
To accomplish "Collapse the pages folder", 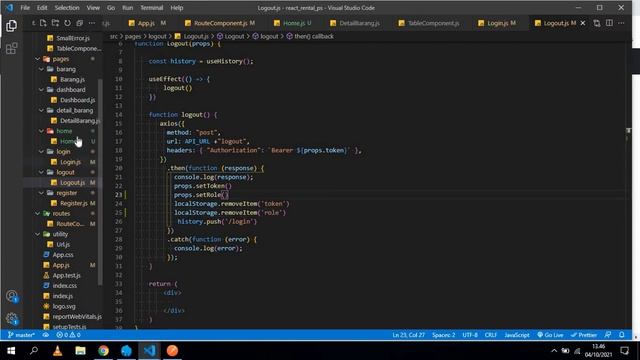I will click(x=60, y=59).
